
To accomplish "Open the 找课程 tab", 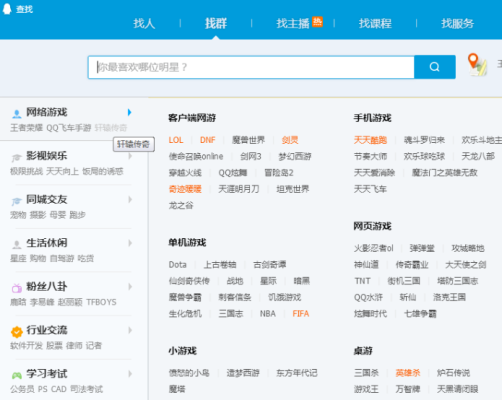I will (x=375, y=23).
